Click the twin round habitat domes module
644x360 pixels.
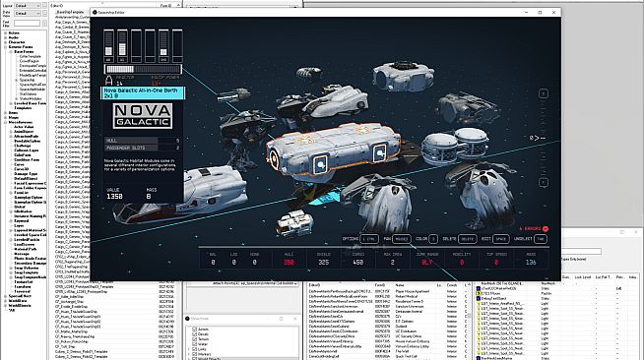[456, 146]
